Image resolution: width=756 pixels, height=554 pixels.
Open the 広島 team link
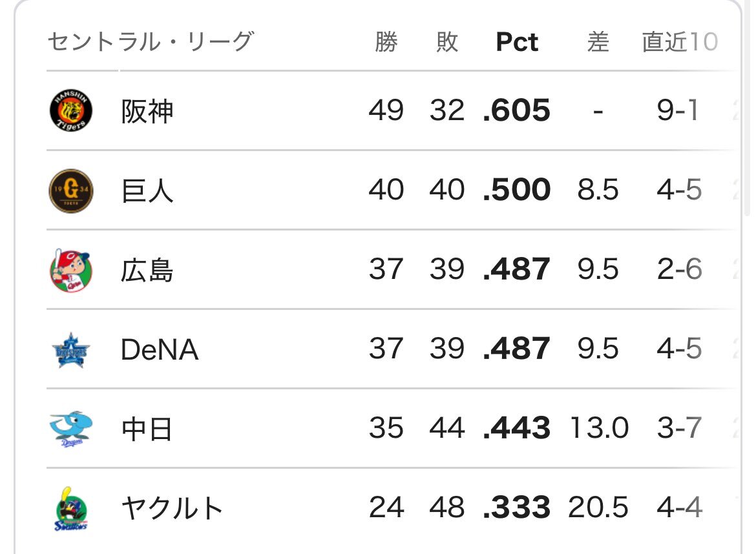[x=147, y=271]
